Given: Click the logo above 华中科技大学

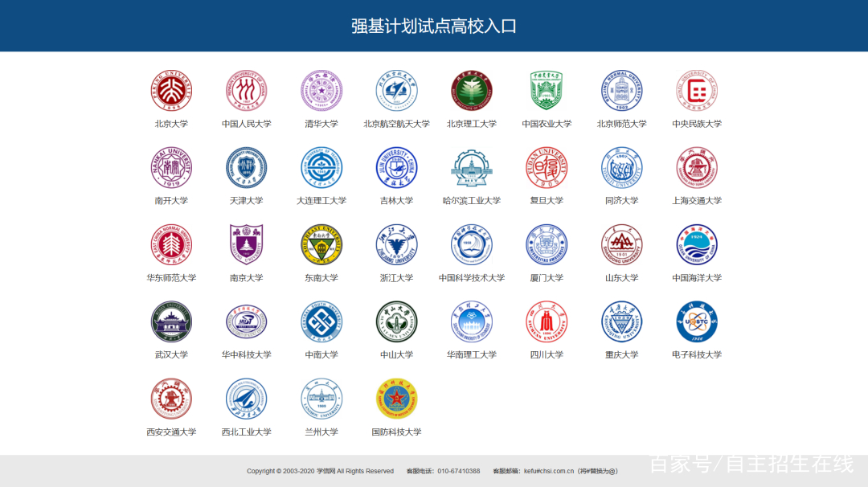Looking at the screenshot, I should pos(247,321).
